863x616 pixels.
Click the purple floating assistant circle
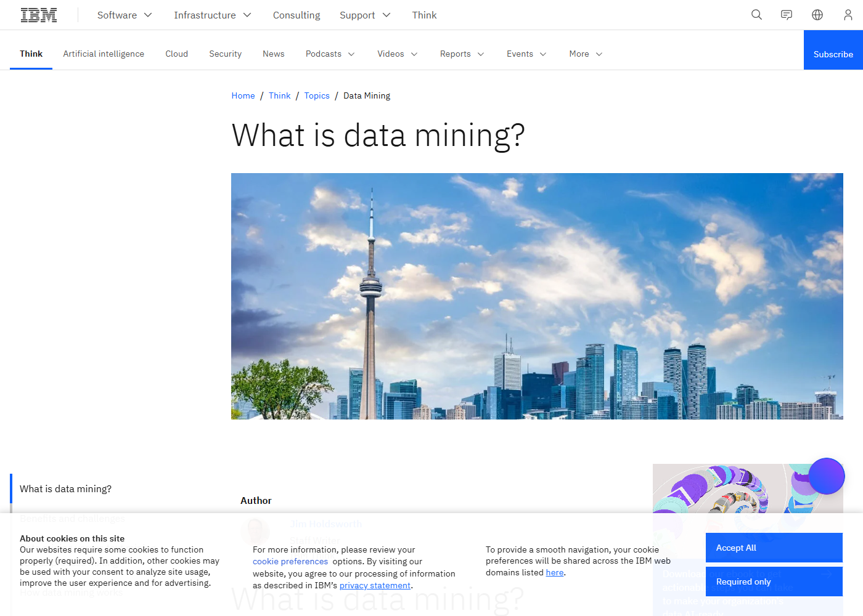826,476
